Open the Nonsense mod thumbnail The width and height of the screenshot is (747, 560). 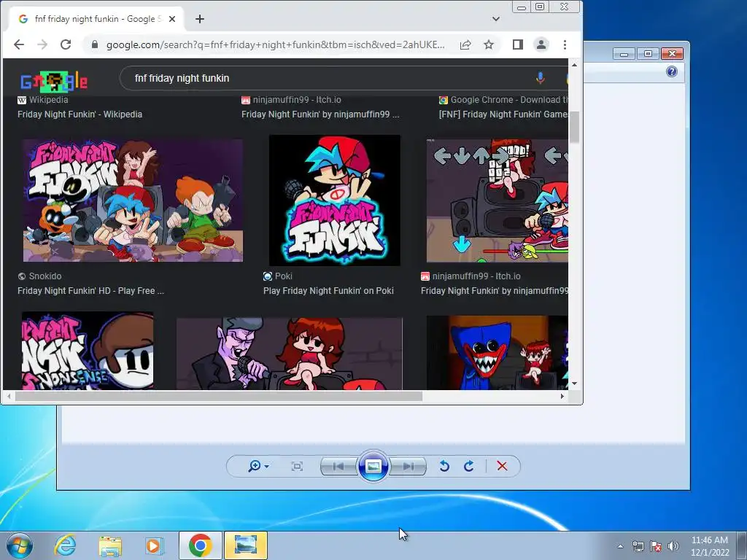pos(88,351)
